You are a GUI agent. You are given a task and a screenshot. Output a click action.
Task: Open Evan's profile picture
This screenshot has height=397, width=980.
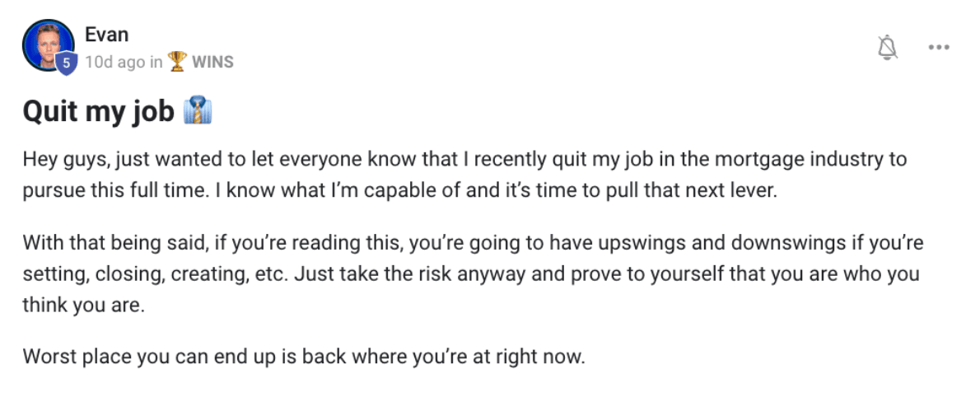coord(48,45)
